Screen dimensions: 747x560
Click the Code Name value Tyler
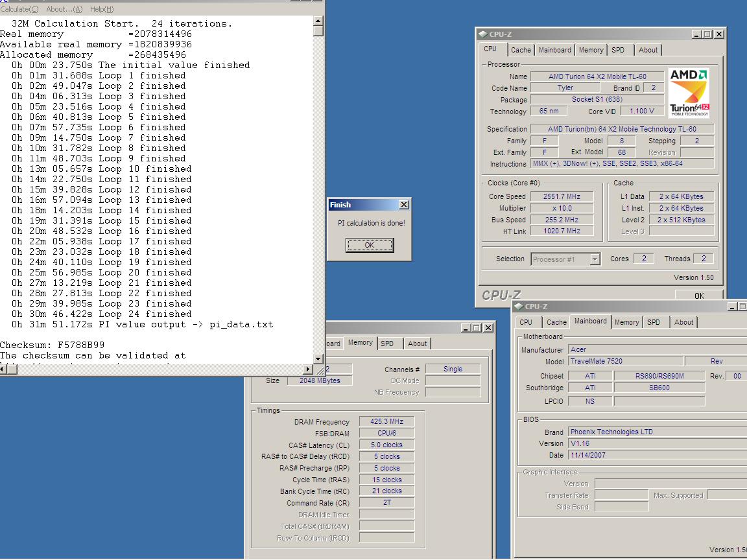(x=565, y=87)
